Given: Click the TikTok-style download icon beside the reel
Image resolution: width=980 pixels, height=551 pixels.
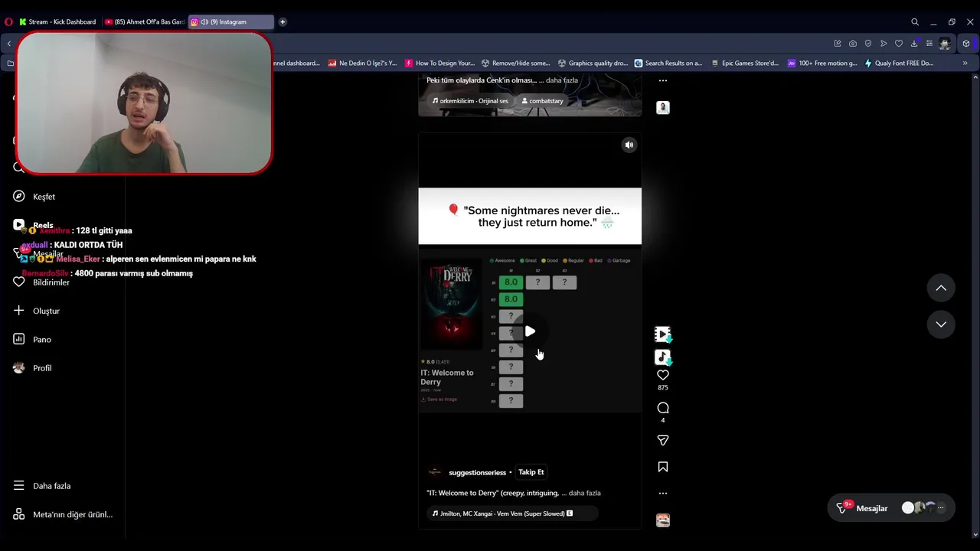Looking at the screenshot, I should click(663, 357).
